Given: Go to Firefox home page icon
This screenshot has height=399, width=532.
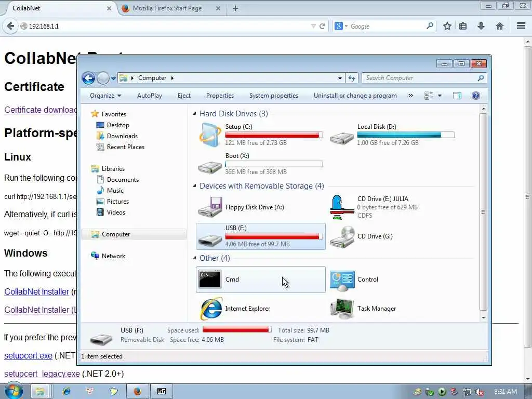Looking at the screenshot, I should click(500, 26).
